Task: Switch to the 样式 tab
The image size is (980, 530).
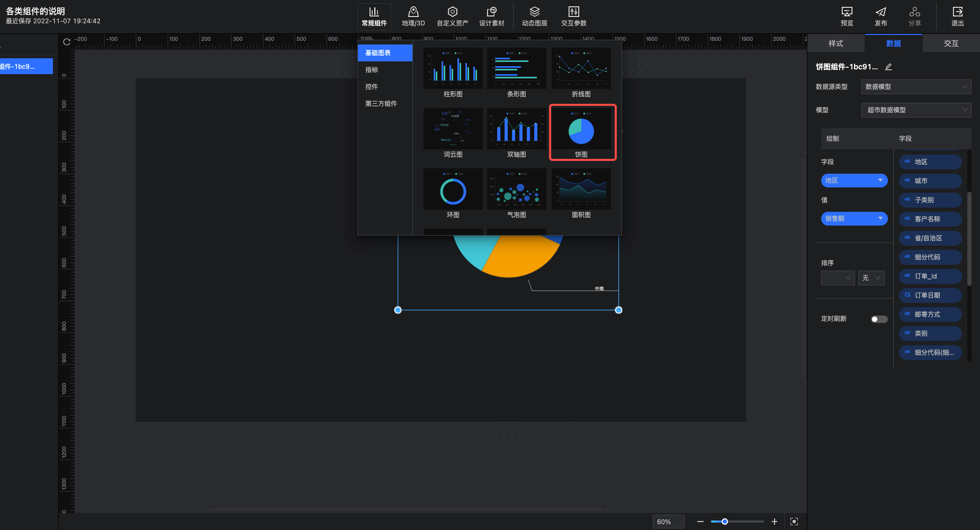Action: coord(836,43)
